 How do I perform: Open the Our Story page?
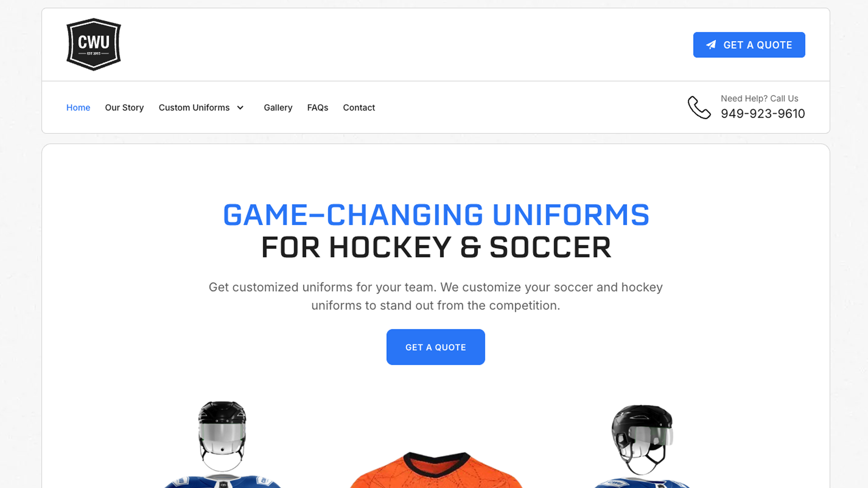124,107
